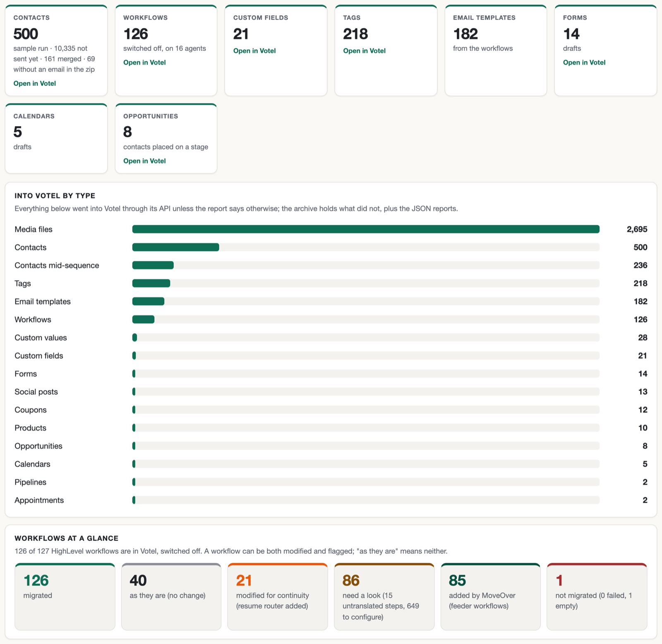Screen dimensions: 662x644
Task: Click the value 28 for Custom values
Action: [643, 338]
